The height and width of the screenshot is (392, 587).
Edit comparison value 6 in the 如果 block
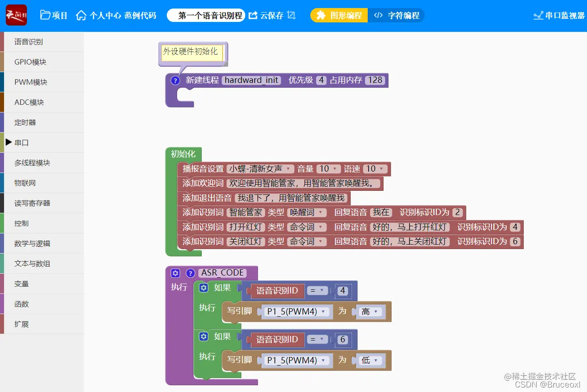click(343, 340)
